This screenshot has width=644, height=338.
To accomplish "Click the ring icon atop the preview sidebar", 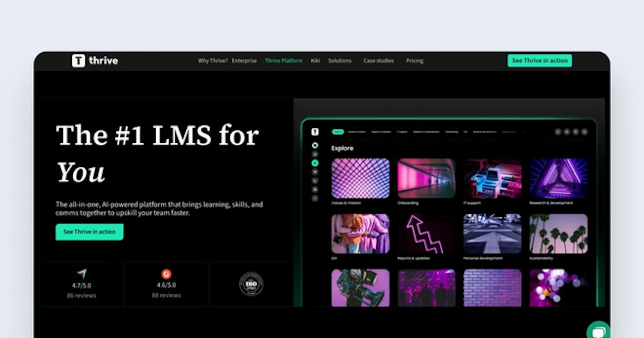I will coord(315,145).
